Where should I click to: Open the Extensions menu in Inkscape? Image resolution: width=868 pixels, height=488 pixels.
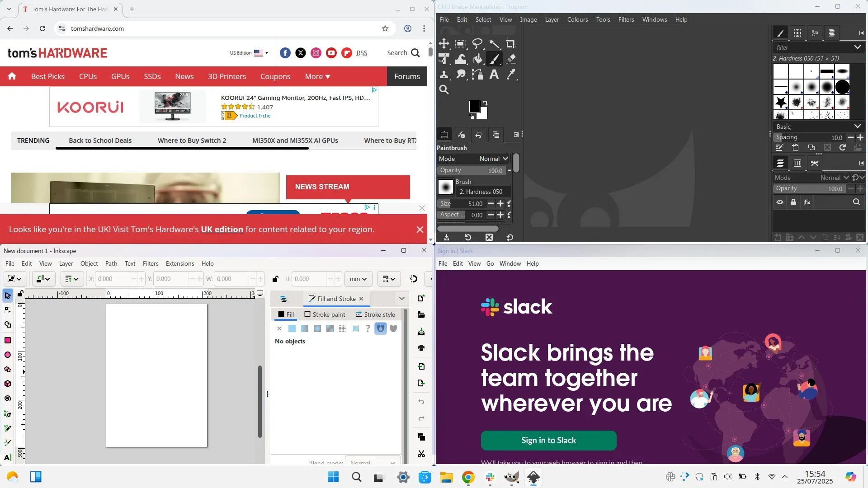180,263
